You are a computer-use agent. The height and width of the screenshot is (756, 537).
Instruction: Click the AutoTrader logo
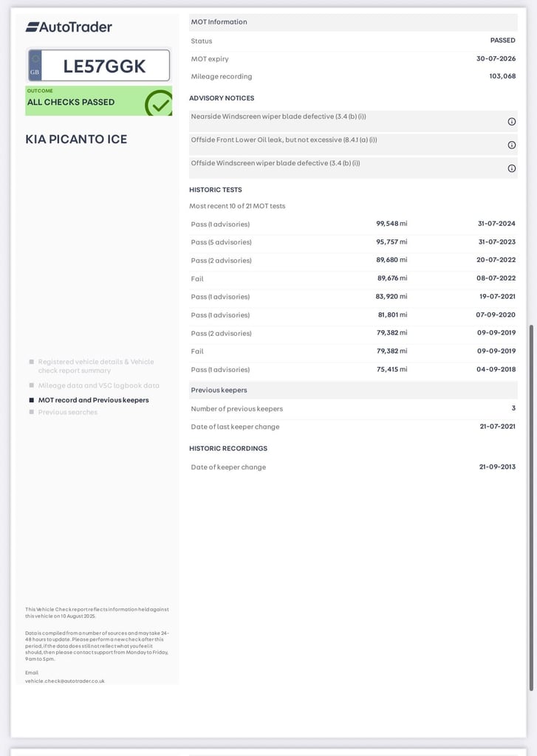tap(69, 27)
